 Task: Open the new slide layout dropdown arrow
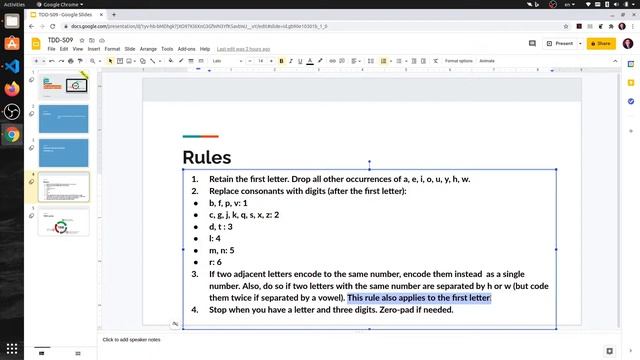coord(43,61)
